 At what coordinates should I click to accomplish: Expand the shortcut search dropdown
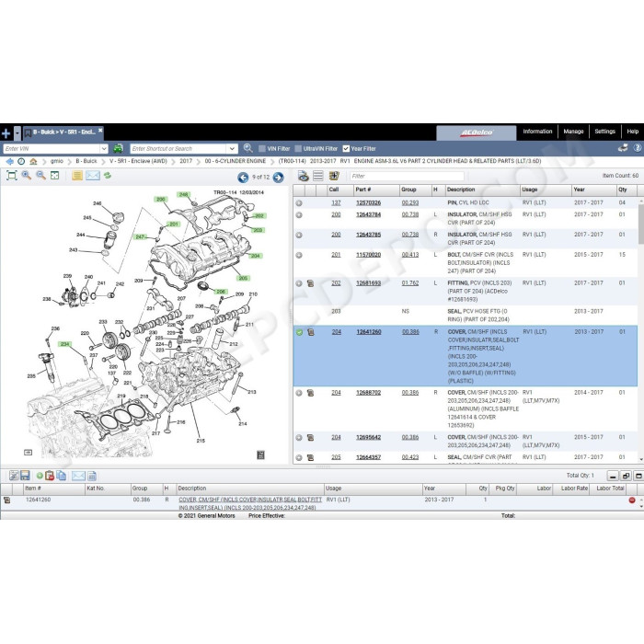pyautogui.click(x=233, y=149)
